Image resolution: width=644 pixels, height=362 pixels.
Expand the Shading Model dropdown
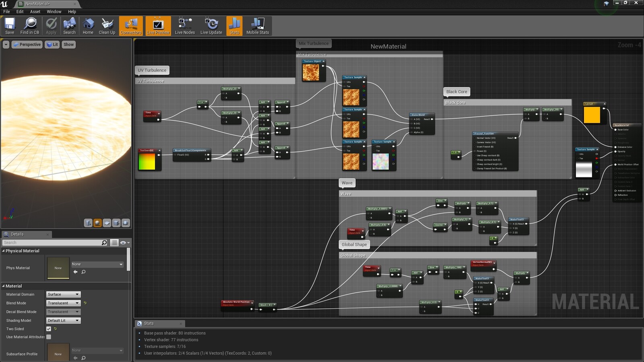63,321
